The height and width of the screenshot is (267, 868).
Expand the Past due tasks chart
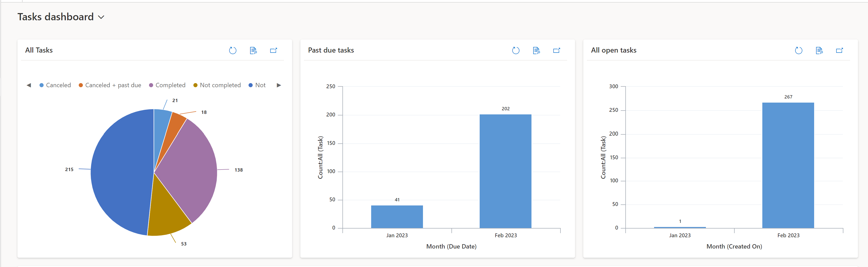point(557,51)
